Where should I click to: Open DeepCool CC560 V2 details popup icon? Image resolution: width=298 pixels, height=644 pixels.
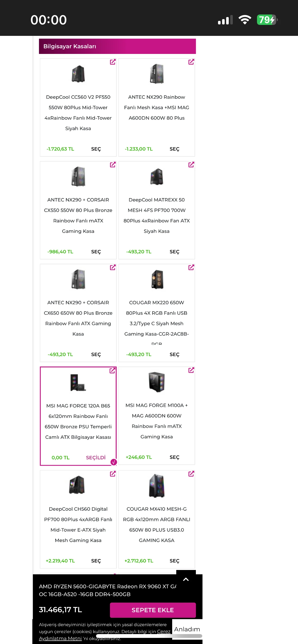click(113, 62)
